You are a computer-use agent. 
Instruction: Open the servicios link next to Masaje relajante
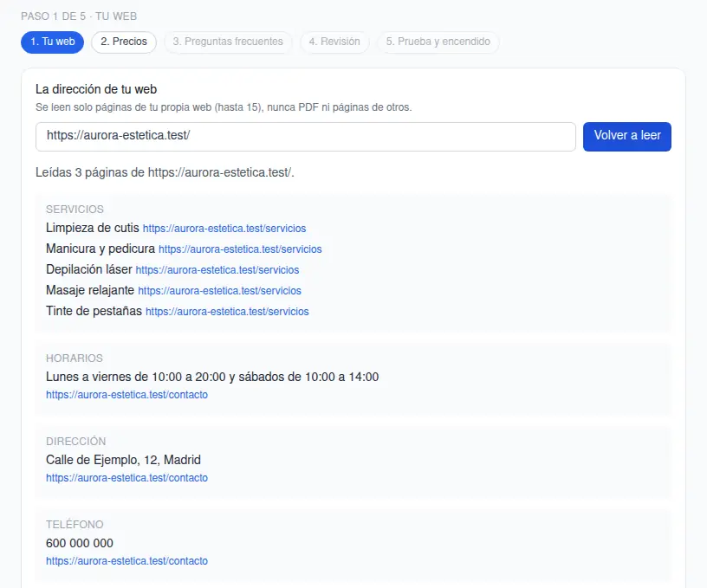point(219,291)
